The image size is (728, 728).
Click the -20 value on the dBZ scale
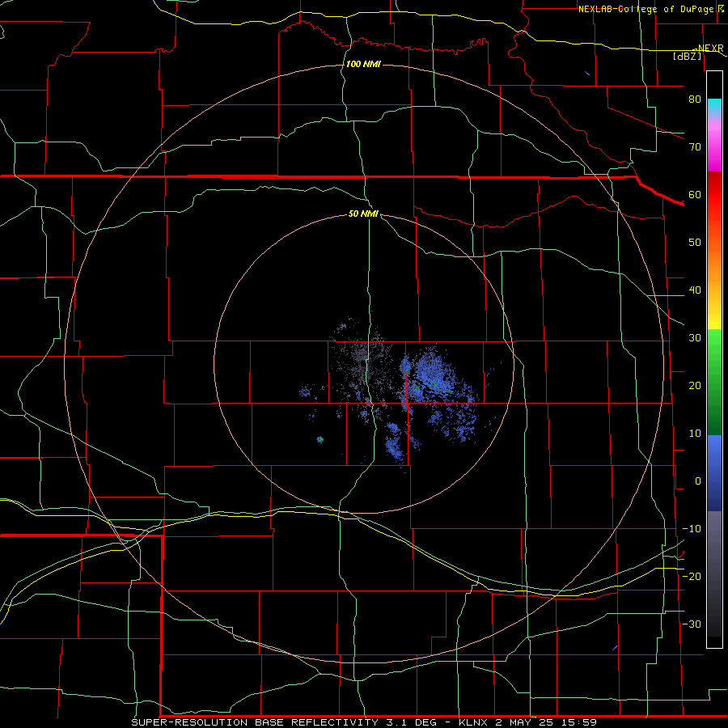click(692, 577)
